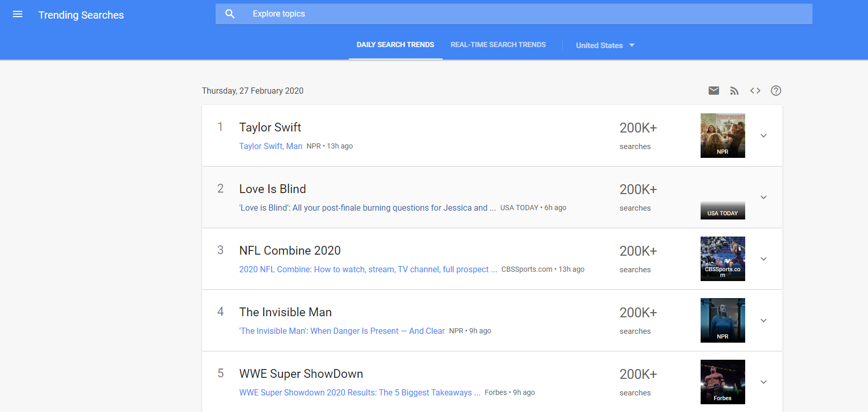Image resolution: width=868 pixels, height=412 pixels.
Task: Click The Invisible Man NPR thumbnail
Action: point(722,320)
